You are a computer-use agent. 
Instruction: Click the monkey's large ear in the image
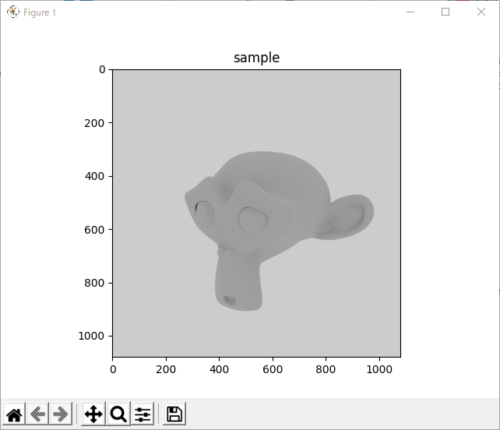click(x=347, y=217)
